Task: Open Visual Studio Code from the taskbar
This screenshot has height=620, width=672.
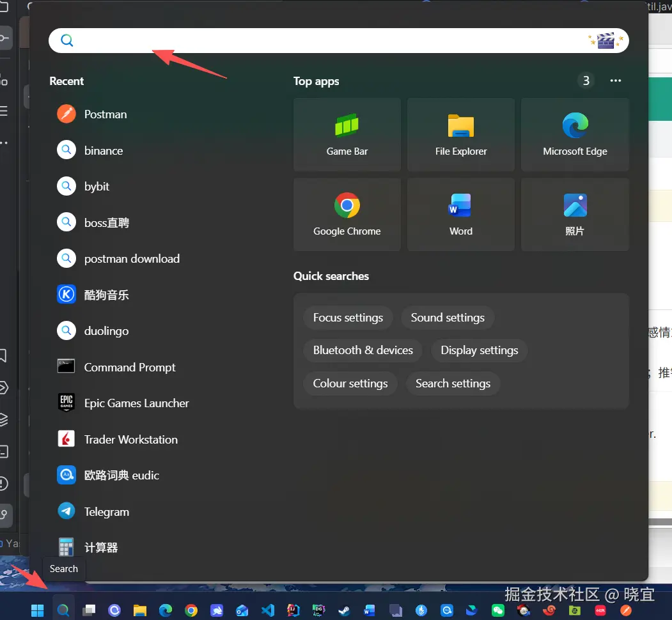Action: pyautogui.click(x=268, y=610)
